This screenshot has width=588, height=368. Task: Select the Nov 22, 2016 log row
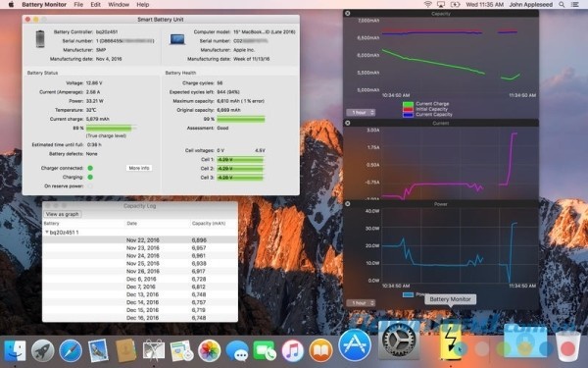(140, 240)
